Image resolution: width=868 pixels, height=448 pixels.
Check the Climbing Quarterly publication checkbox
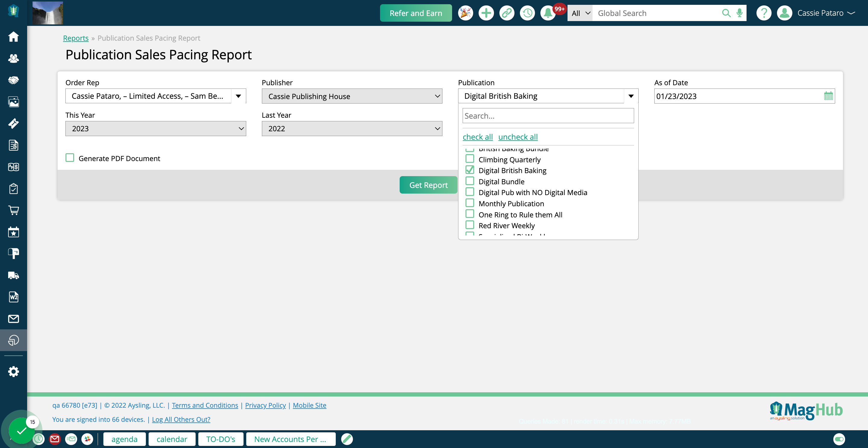click(470, 159)
